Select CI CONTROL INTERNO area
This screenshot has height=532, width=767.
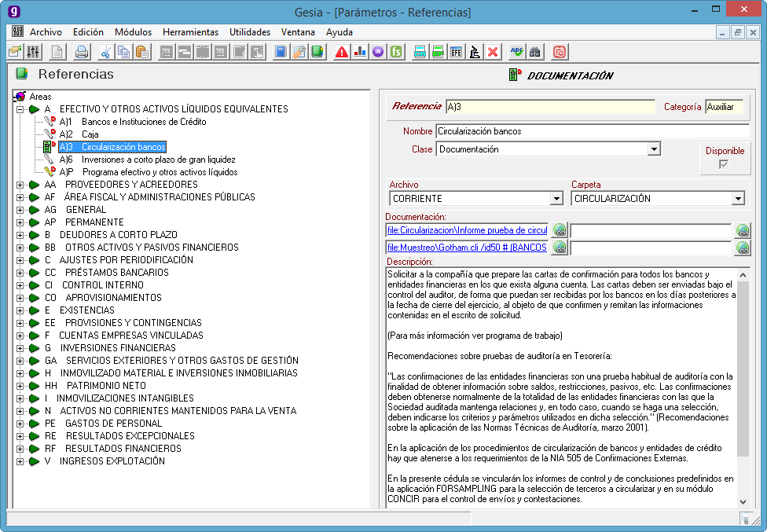(94, 285)
